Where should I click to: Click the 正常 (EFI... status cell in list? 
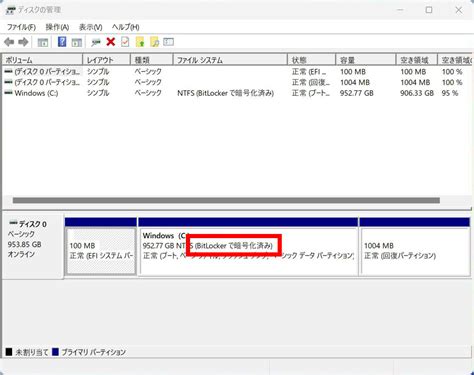point(309,72)
